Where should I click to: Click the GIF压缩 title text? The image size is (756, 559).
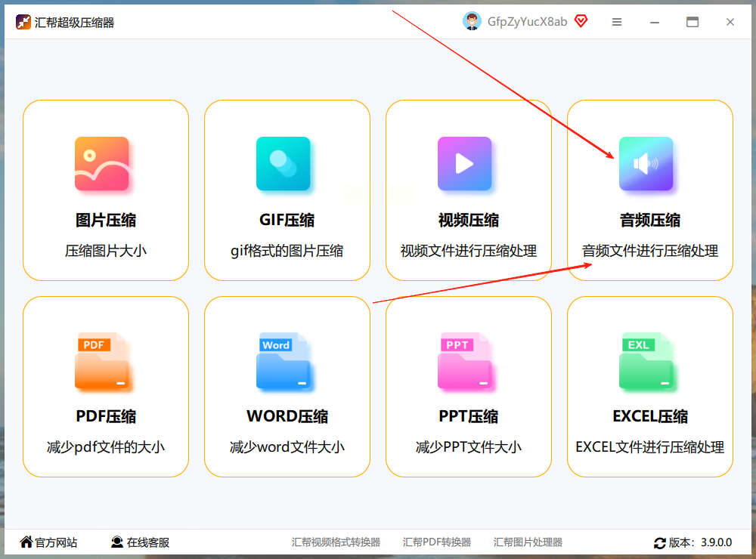pos(287,220)
